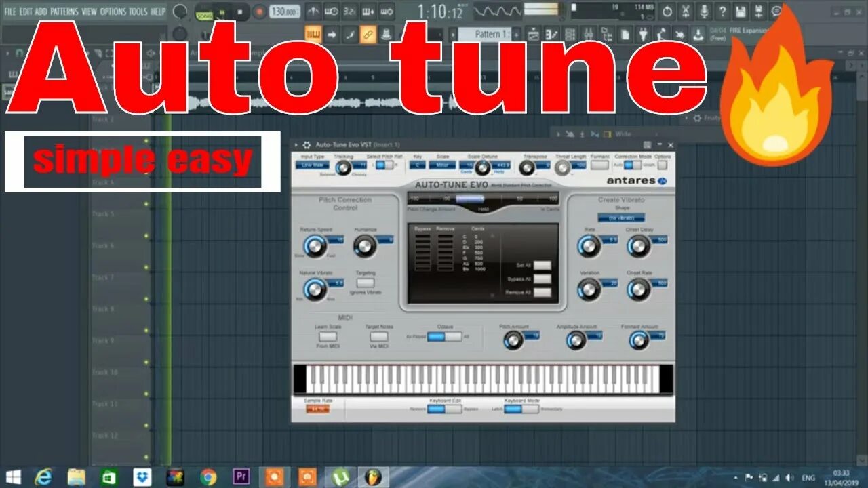
Task: Toggle Targeting Ignores Vibrato button
Action: pos(366,283)
